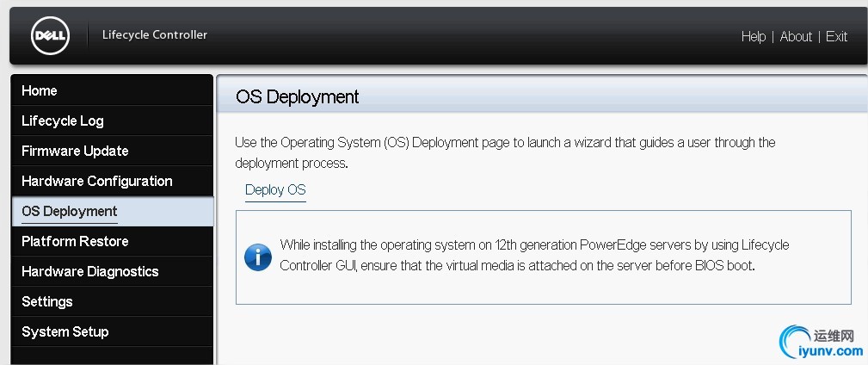Open the Help link in the header
The height and width of the screenshot is (365, 868).
click(754, 36)
